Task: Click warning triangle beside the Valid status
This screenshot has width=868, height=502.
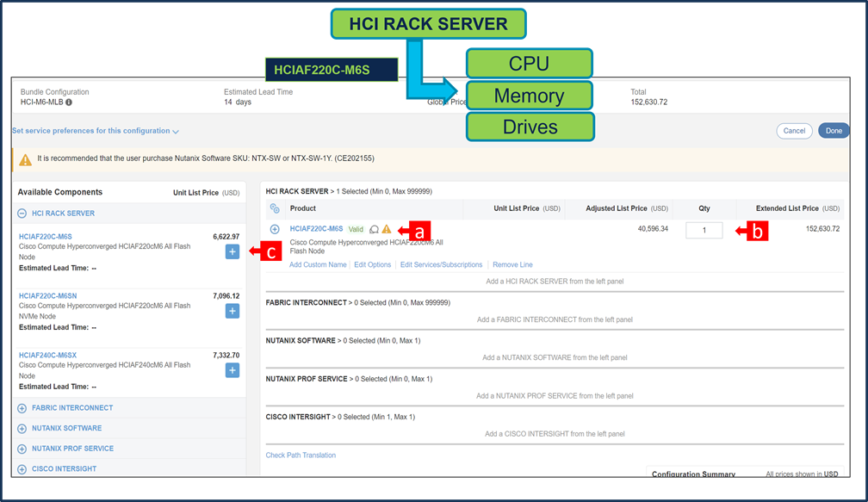Action: (387, 228)
